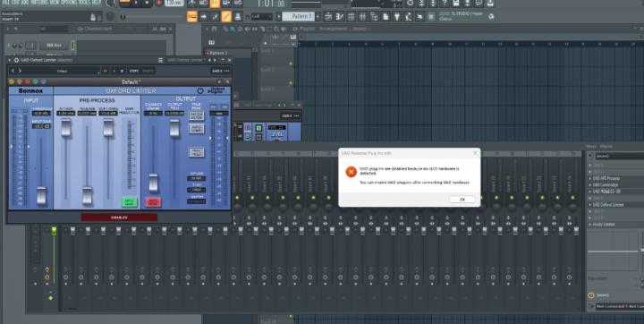Toggle the Recon Meter button in the Output section
The image size is (644, 324).
click(x=196, y=116)
